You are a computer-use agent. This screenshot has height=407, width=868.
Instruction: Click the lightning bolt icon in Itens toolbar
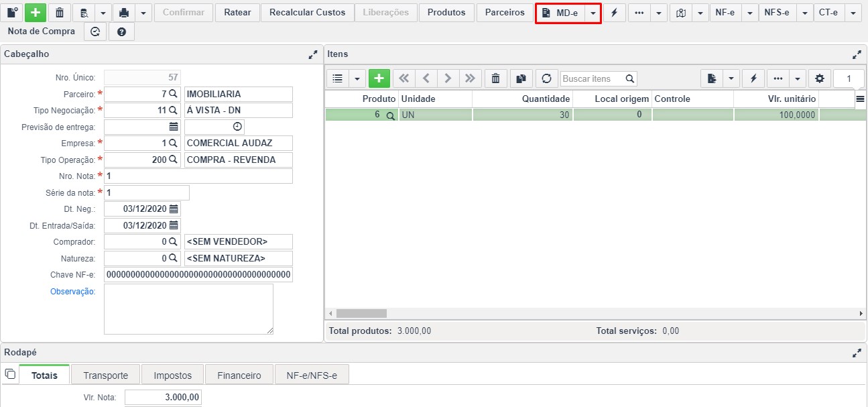click(x=753, y=78)
